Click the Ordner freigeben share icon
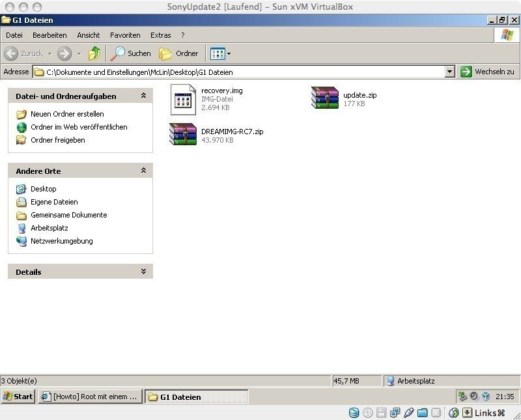 click(21, 140)
